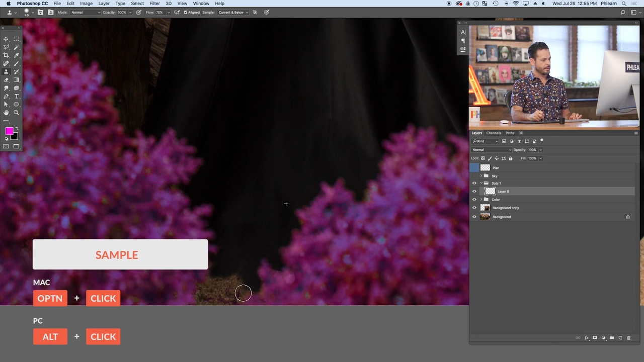The image size is (644, 362).
Task: Select the Smudge tool
Action: [6, 88]
